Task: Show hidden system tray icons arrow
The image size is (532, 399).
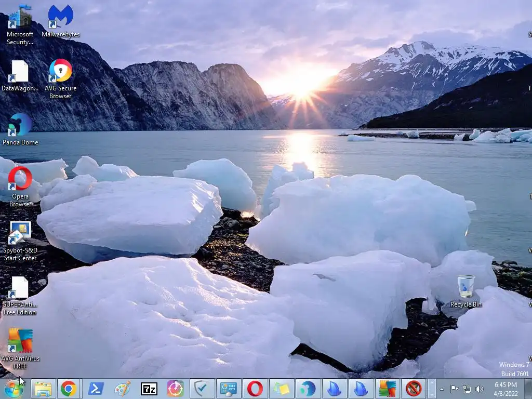Action: [x=442, y=389]
